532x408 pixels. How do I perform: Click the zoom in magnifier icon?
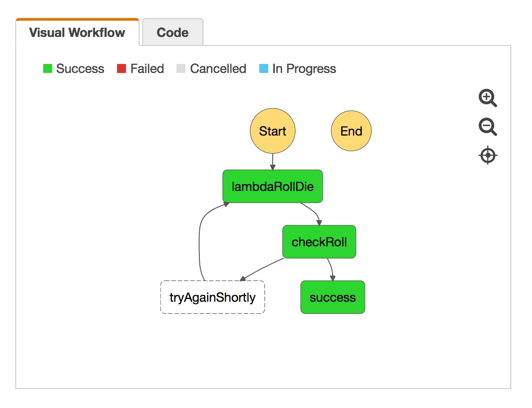tap(487, 97)
